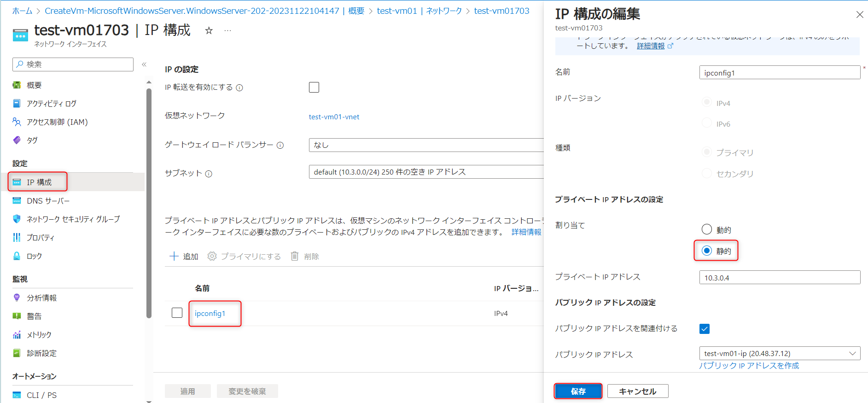Open the more options ellipsis in header

pos(227,31)
